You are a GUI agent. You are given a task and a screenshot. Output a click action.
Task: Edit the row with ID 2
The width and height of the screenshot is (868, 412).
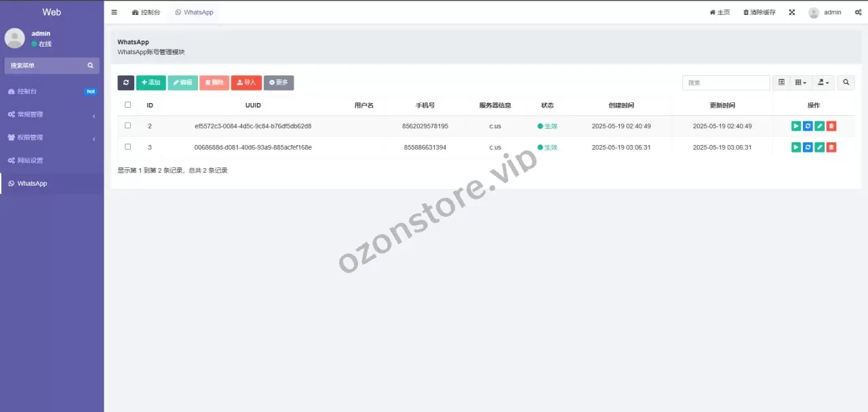point(819,126)
